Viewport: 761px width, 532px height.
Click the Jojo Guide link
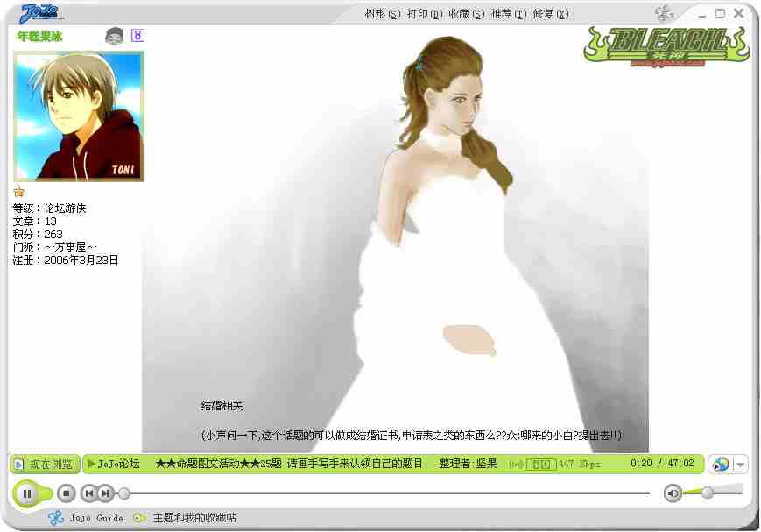point(95,518)
